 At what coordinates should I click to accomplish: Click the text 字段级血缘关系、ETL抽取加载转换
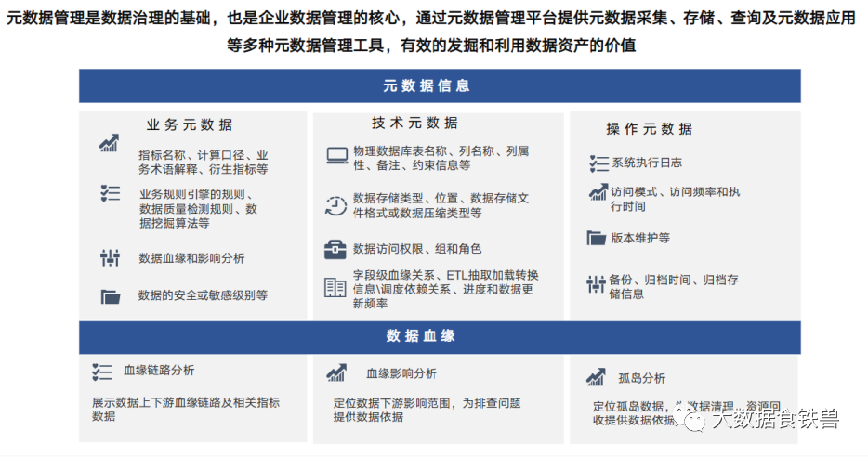446,290
